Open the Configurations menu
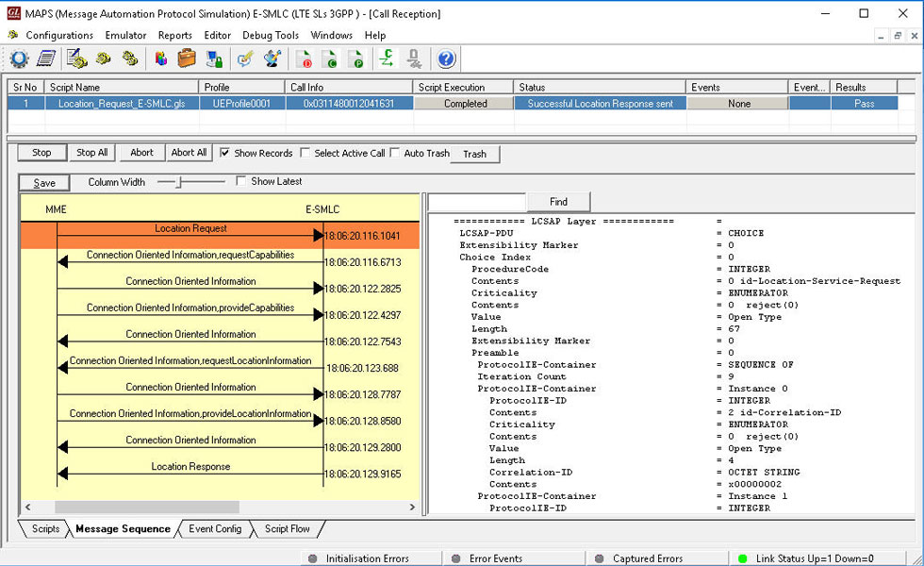924x566 pixels. click(59, 35)
